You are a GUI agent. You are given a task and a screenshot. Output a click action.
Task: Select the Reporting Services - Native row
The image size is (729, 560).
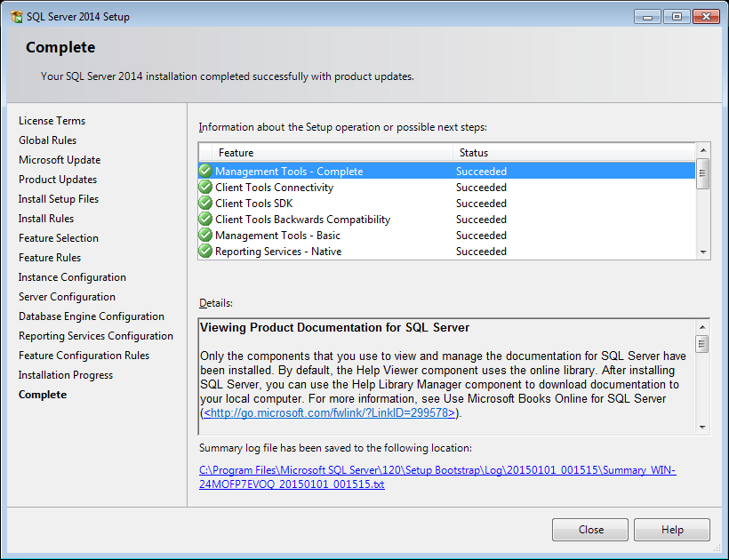[x=447, y=251]
